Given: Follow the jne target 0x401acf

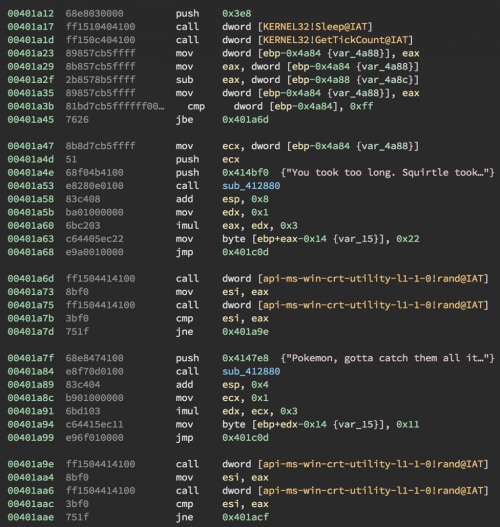Looking at the screenshot, I should coord(245,517).
